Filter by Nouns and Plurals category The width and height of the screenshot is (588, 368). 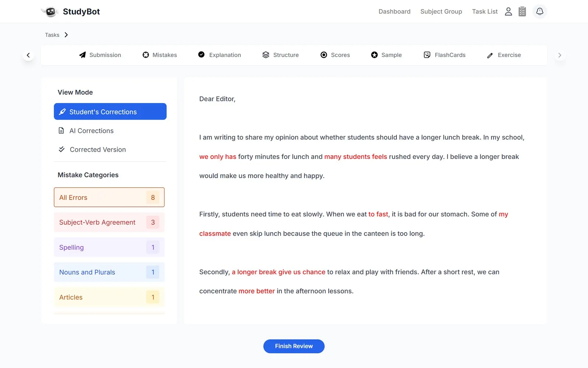[109, 272]
